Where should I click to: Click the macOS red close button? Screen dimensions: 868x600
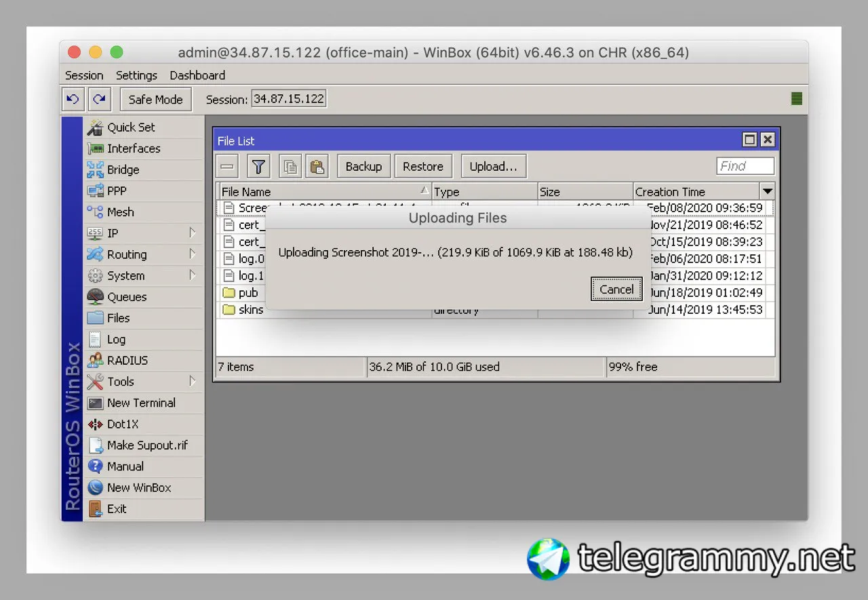[x=75, y=52]
